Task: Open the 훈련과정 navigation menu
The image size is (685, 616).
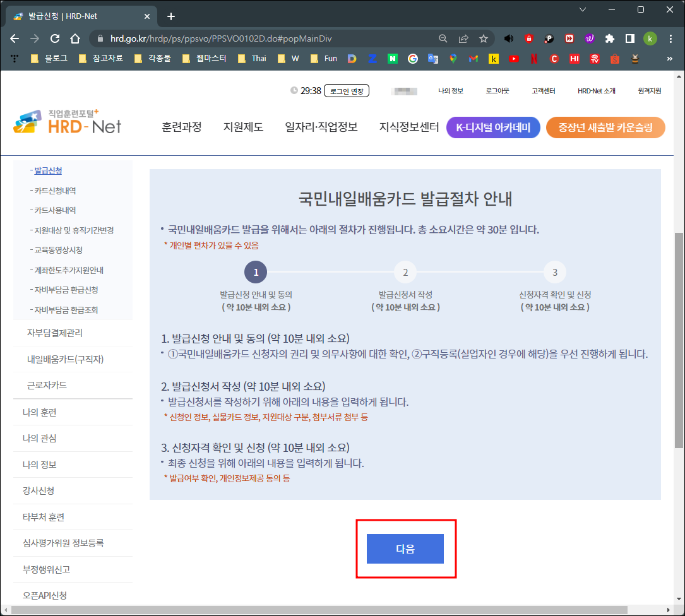Action: (182, 127)
